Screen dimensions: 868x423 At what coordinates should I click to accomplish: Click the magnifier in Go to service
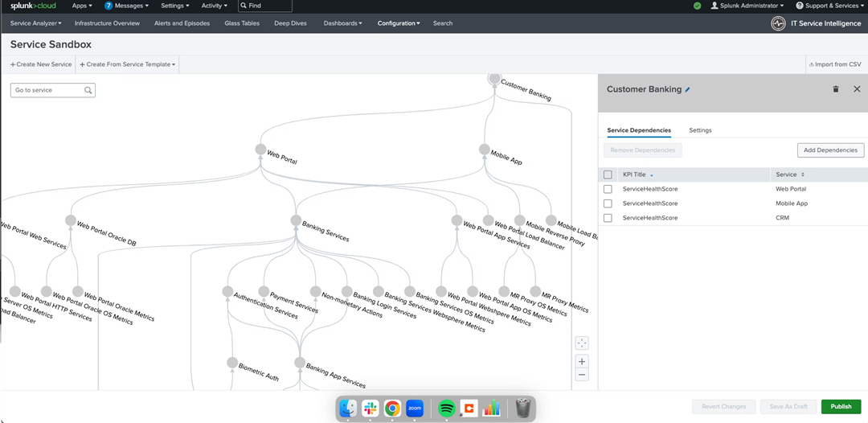point(88,91)
